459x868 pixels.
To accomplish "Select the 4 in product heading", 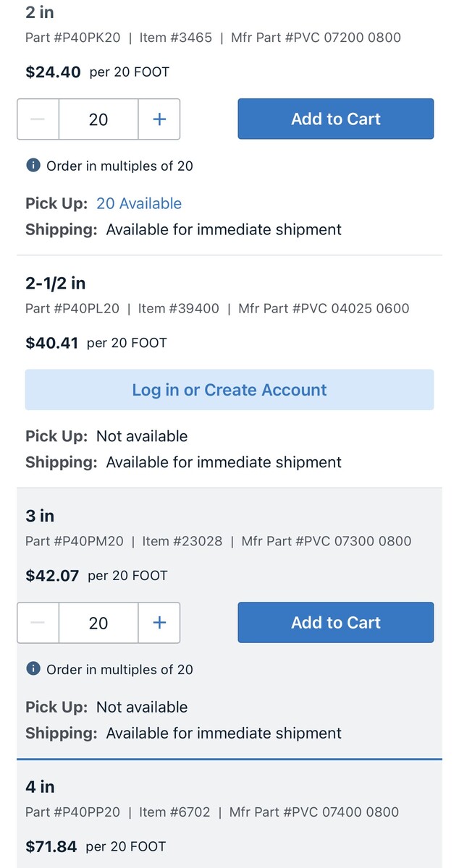I will [x=40, y=786].
